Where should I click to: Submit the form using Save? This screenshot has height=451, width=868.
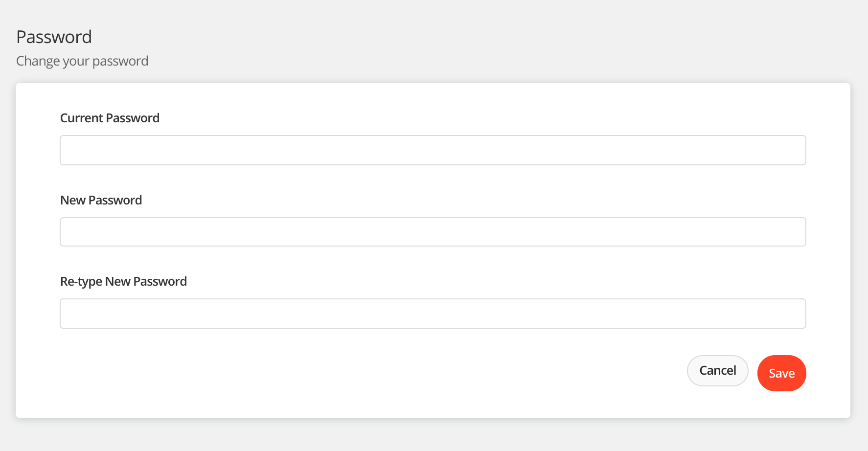tap(781, 373)
